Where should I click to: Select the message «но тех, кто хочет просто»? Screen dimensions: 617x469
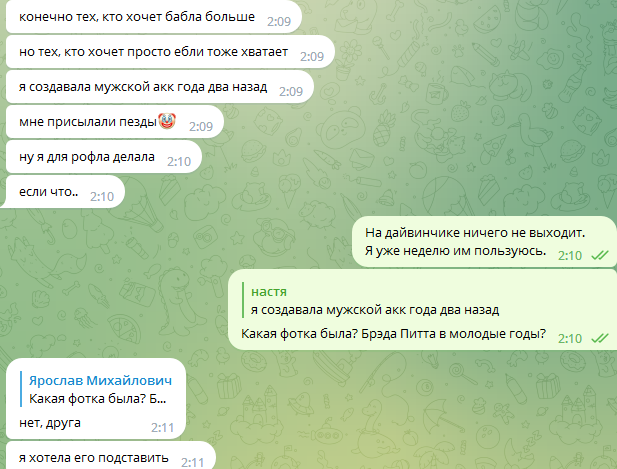click(x=170, y=52)
